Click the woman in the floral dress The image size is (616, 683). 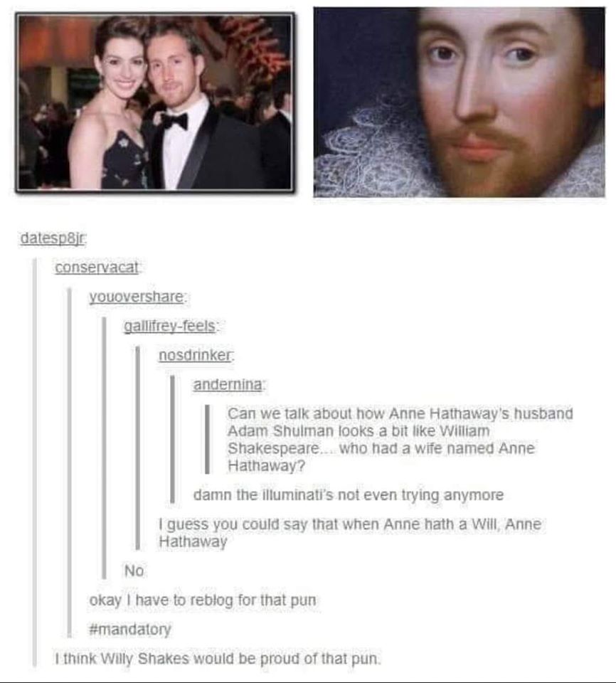(x=112, y=109)
